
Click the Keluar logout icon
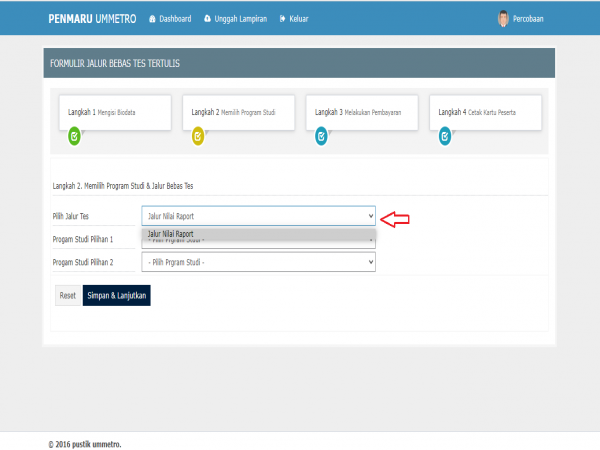coord(283,19)
